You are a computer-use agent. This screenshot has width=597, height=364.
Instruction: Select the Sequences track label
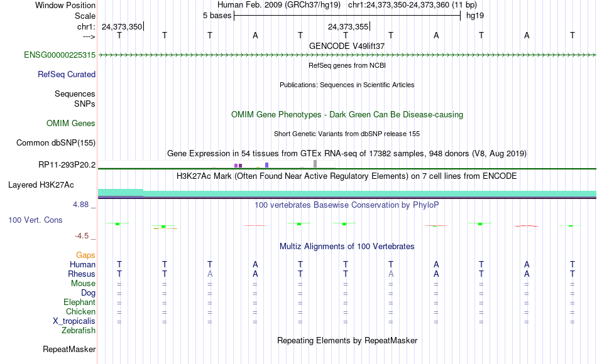coord(75,94)
